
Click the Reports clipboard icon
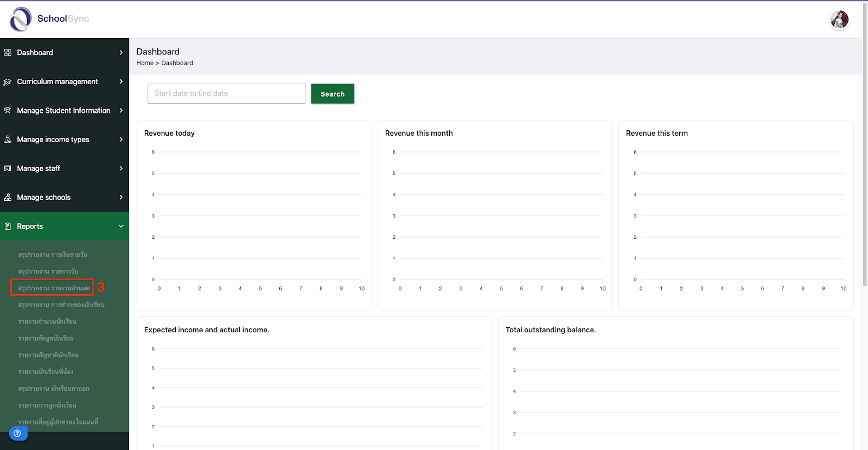tap(8, 226)
